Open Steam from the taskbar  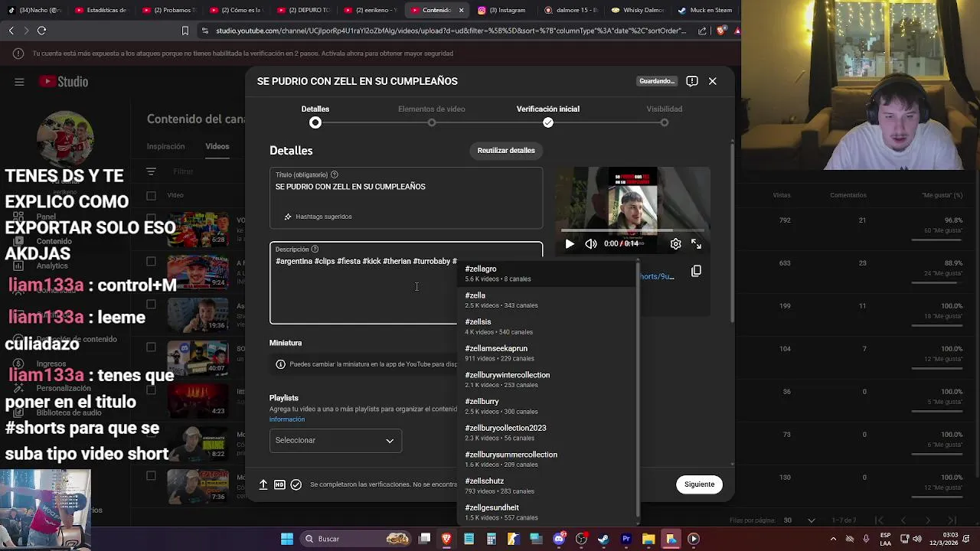[603, 539]
